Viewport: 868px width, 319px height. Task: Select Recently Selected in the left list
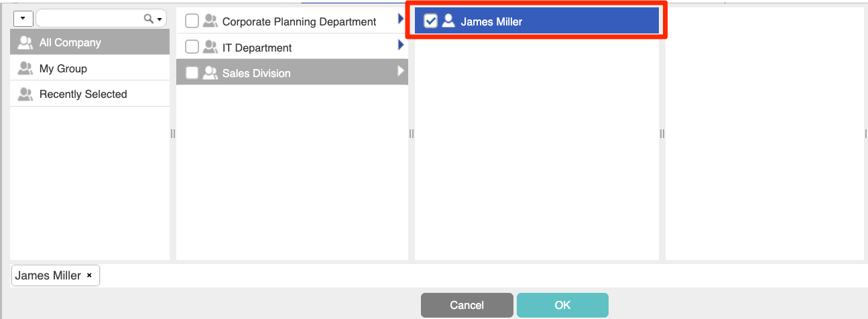pyautogui.click(x=90, y=94)
